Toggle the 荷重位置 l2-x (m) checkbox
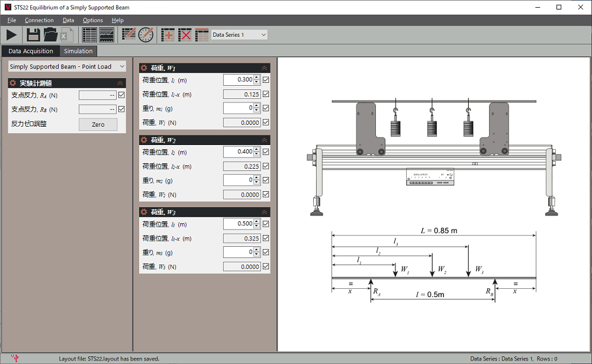The height and width of the screenshot is (364, 592). 266,166
